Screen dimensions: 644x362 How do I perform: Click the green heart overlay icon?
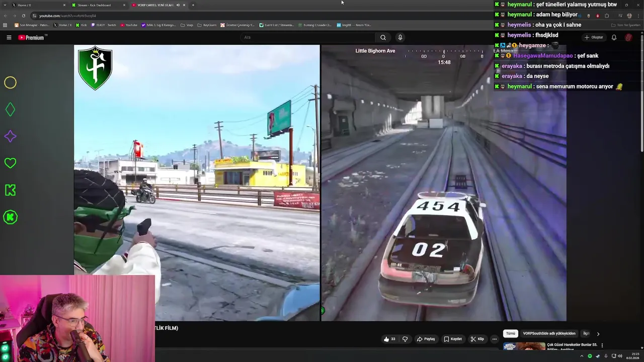[10, 163]
